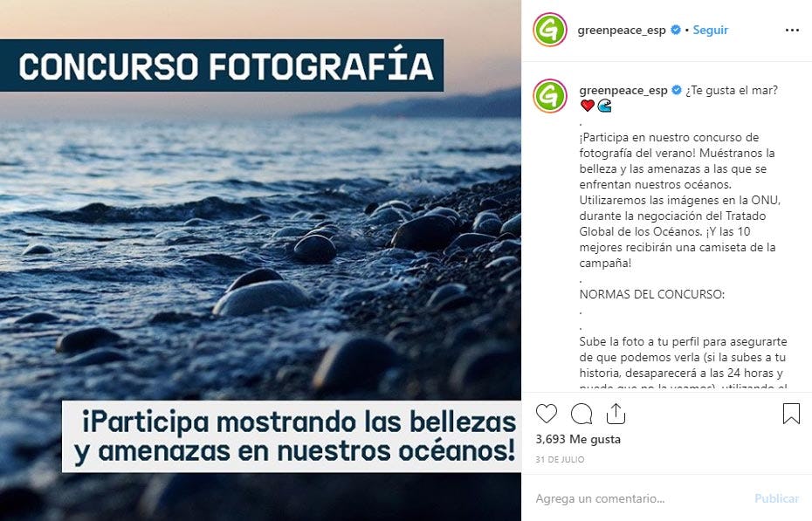Follow account via Seguir link
Screen dimensions: 812x521
(711, 30)
